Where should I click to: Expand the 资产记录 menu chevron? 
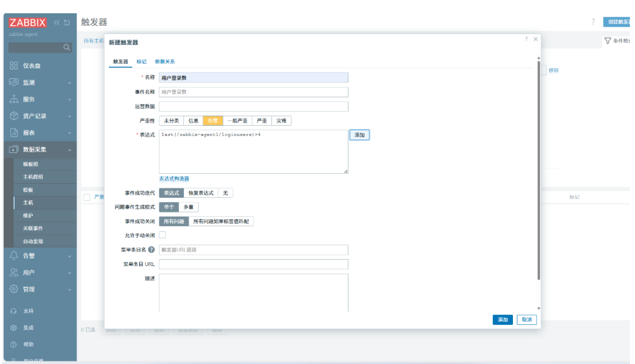click(70, 116)
